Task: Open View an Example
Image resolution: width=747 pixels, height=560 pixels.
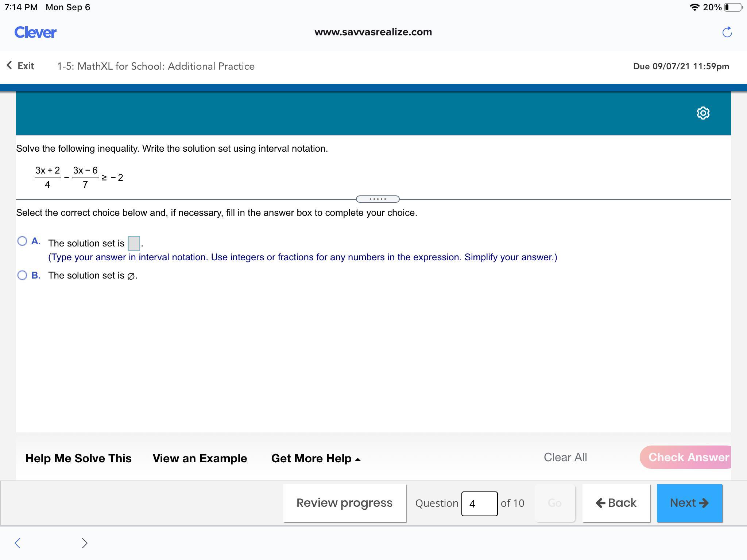Action: [x=200, y=458]
